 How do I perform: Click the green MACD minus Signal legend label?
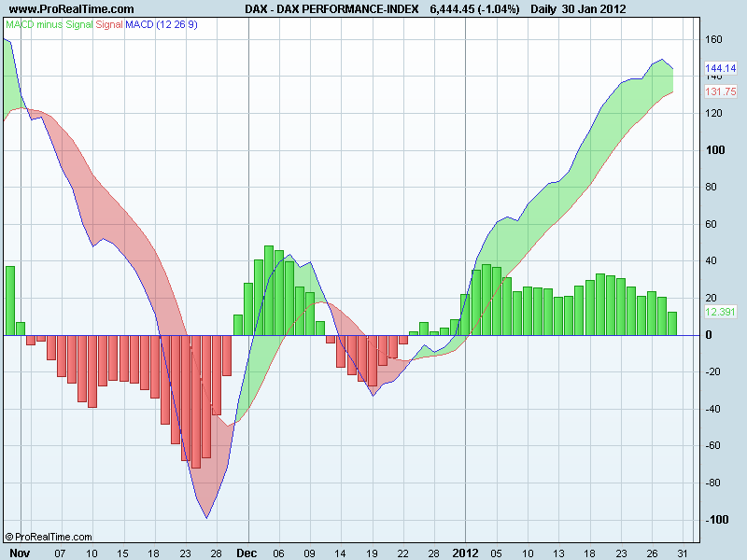point(49,24)
